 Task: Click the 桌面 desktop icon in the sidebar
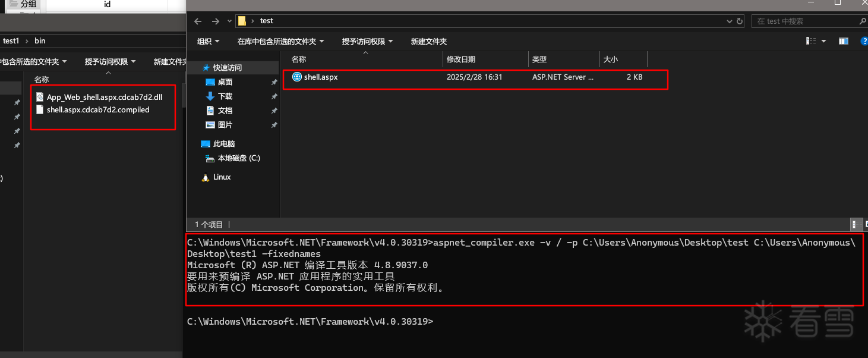(210, 82)
